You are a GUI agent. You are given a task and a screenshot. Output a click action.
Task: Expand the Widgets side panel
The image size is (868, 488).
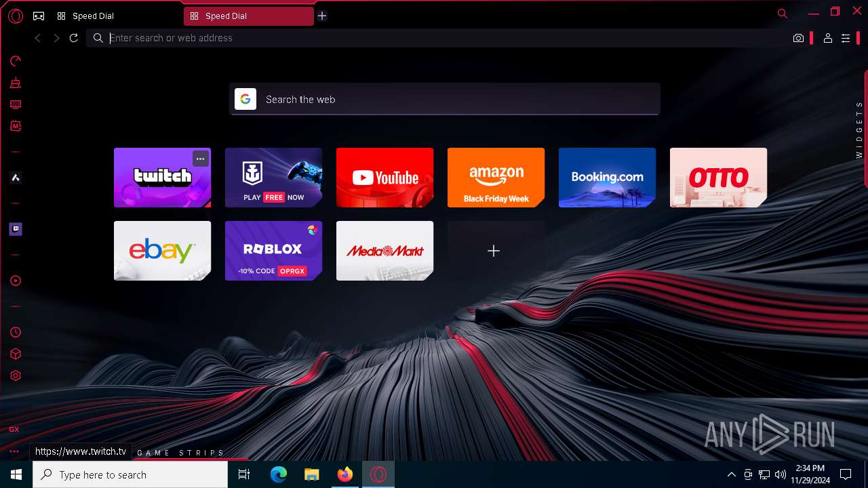pyautogui.click(x=859, y=129)
